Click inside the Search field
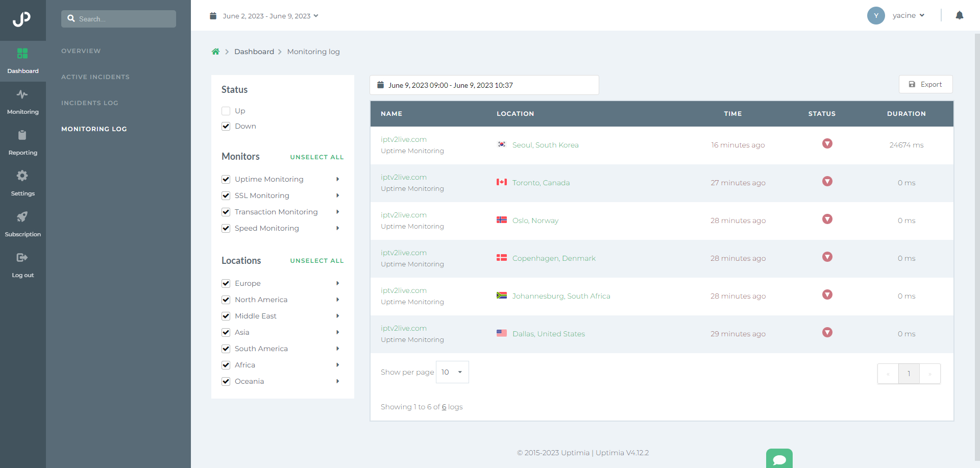This screenshot has height=468, width=980. click(x=118, y=19)
